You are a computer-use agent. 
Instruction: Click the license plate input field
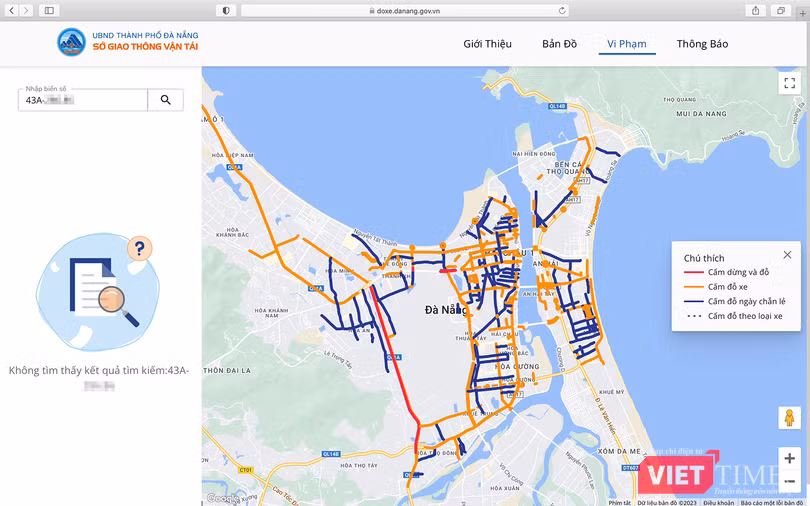(x=83, y=100)
